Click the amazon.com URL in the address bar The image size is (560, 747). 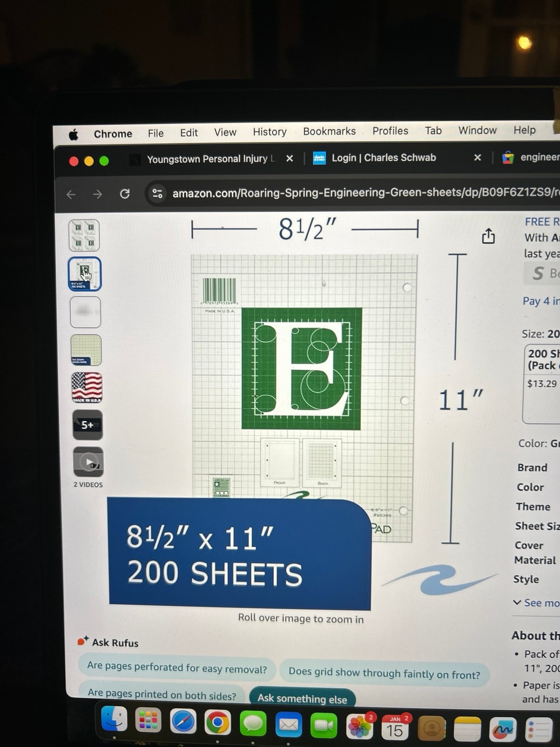click(365, 192)
